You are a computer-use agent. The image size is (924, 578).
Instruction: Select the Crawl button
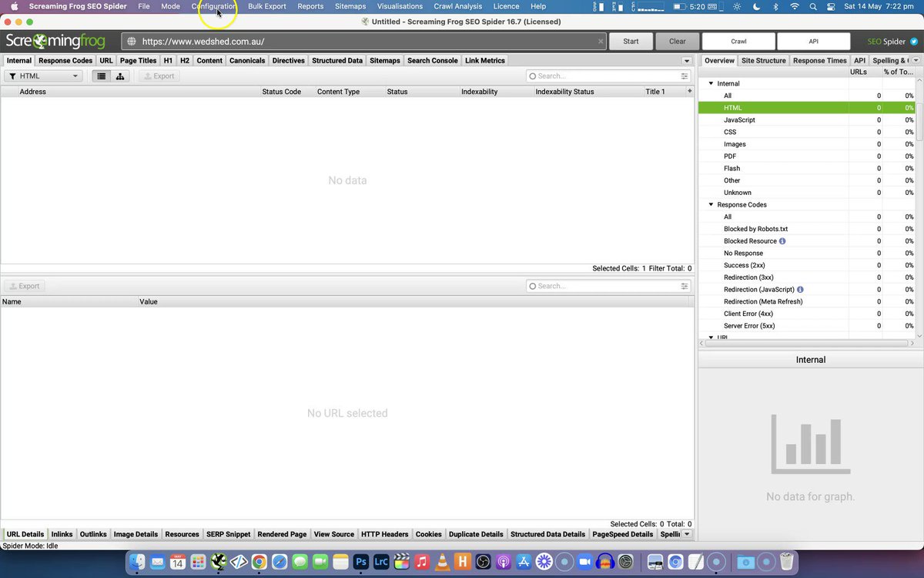(x=738, y=42)
